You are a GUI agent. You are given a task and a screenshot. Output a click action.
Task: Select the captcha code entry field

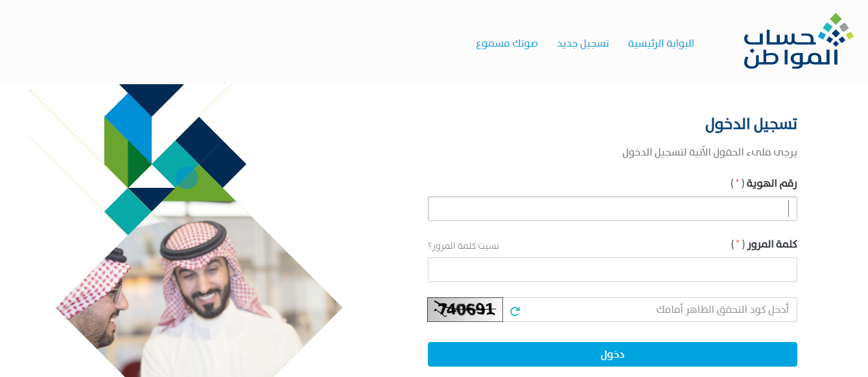[x=650, y=310]
